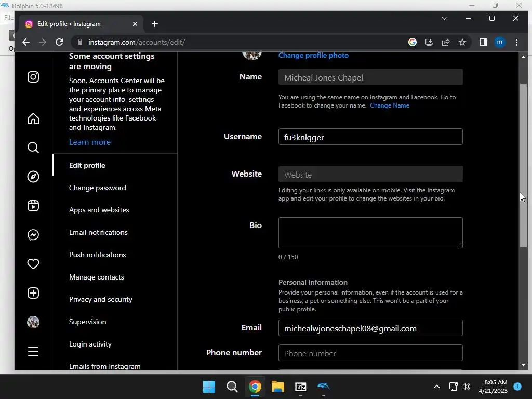
Task: Click the page vertical scrollbar thumb
Action: [x=523, y=165]
